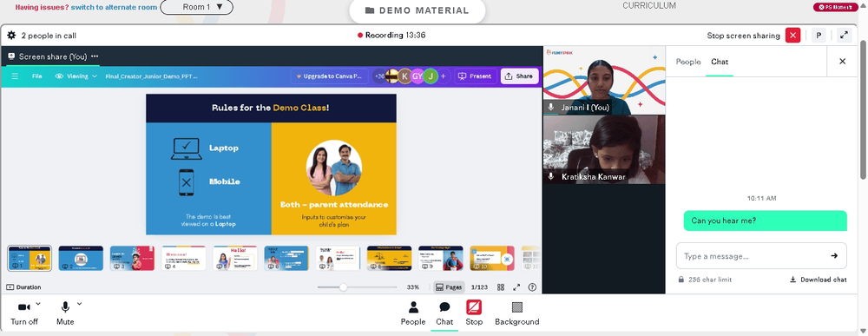868x336 pixels.
Task: Switch to the People tab
Action: [x=688, y=62]
